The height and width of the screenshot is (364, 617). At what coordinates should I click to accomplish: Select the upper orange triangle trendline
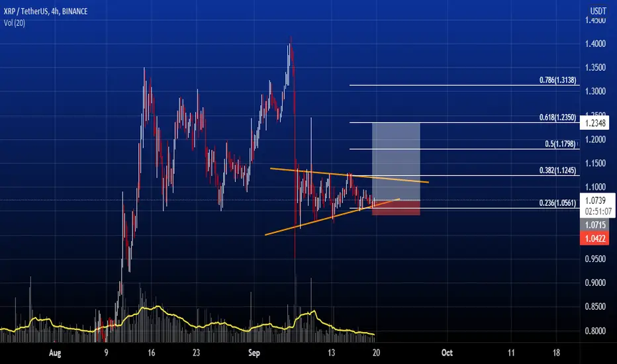click(350, 175)
